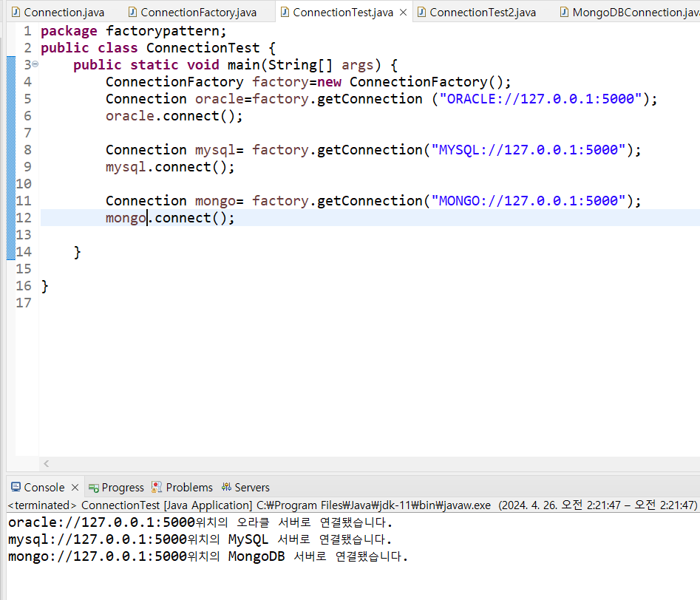Click 'oracle.connect();' on line 6
The image size is (700, 600).
point(174,115)
